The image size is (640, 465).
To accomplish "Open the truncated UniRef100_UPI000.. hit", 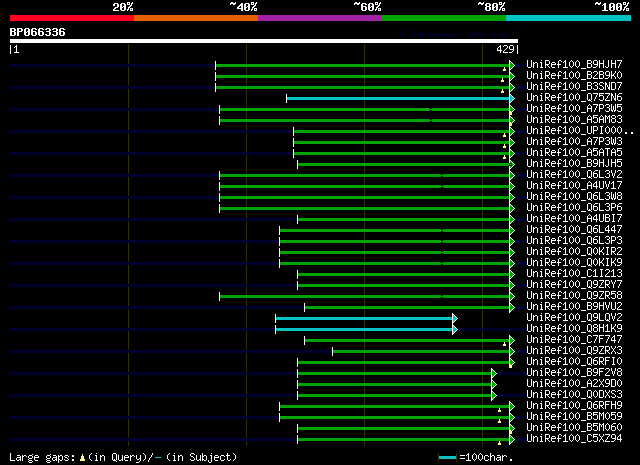I will click(580, 131).
